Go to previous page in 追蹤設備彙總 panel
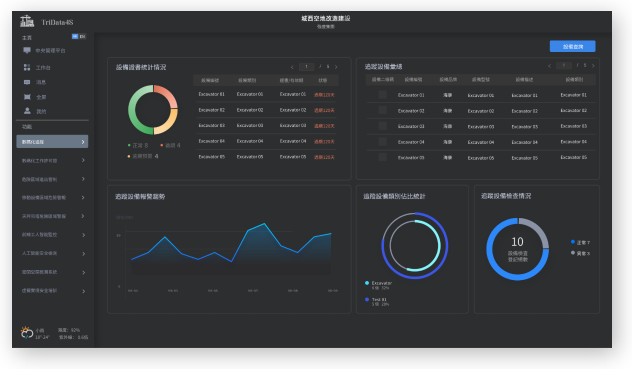Image resolution: width=632 pixels, height=369 pixels. [x=549, y=66]
